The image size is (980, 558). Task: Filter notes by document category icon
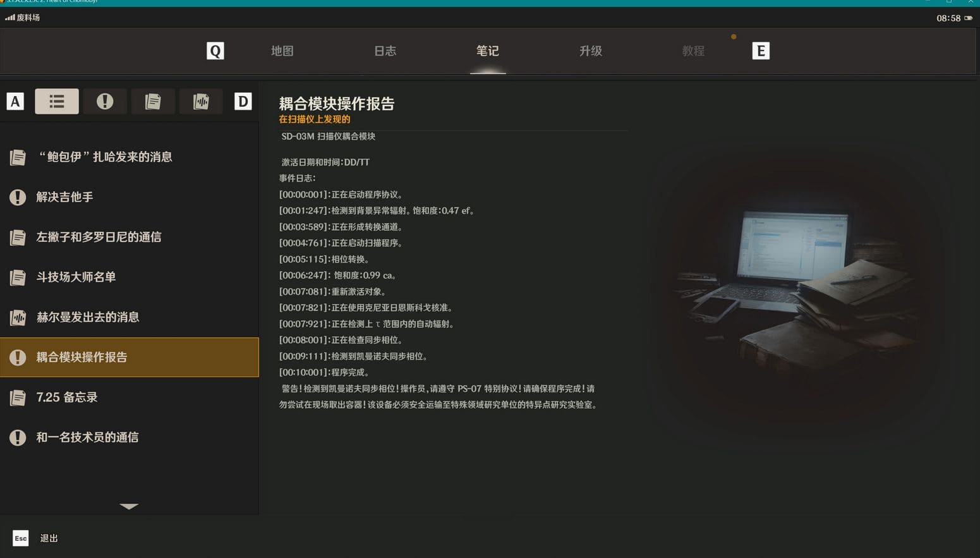(x=153, y=101)
